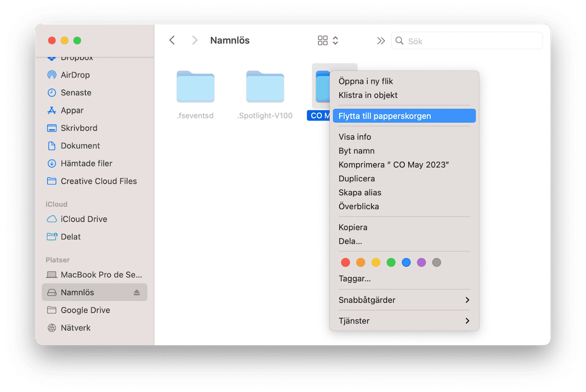Apply the blue tag color
Image resolution: width=586 pixels, height=392 pixels.
(x=406, y=262)
